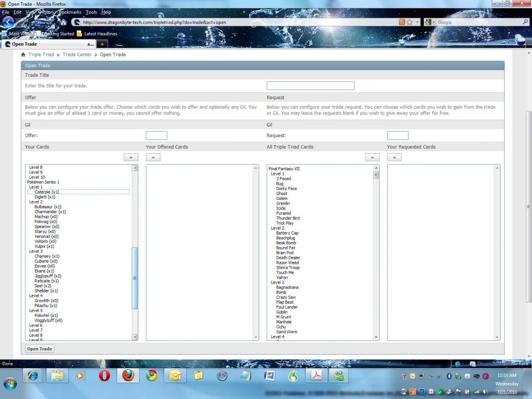Image resolution: width=532 pixels, height=399 pixels.
Task: Bookmark this page with the star icon
Action: pos(410,22)
